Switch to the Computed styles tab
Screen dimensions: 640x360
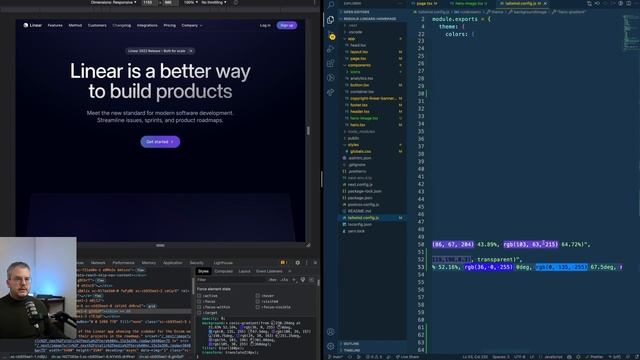point(223,271)
